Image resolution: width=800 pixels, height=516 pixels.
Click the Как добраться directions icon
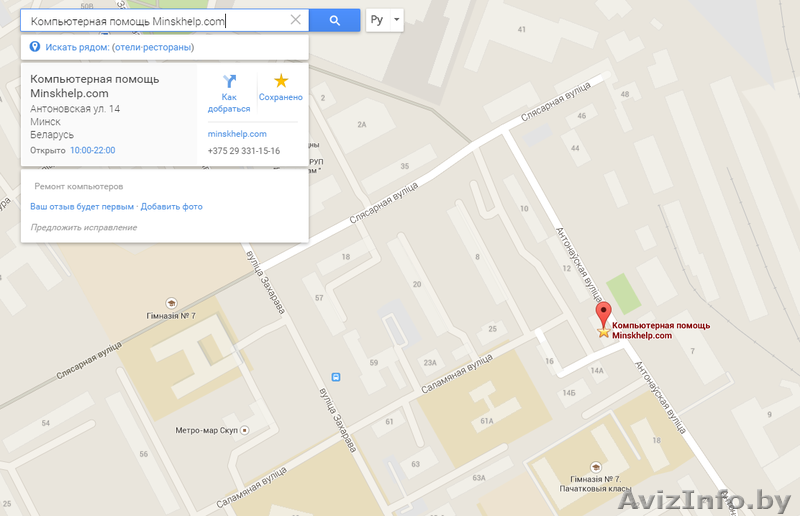[230, 81]
